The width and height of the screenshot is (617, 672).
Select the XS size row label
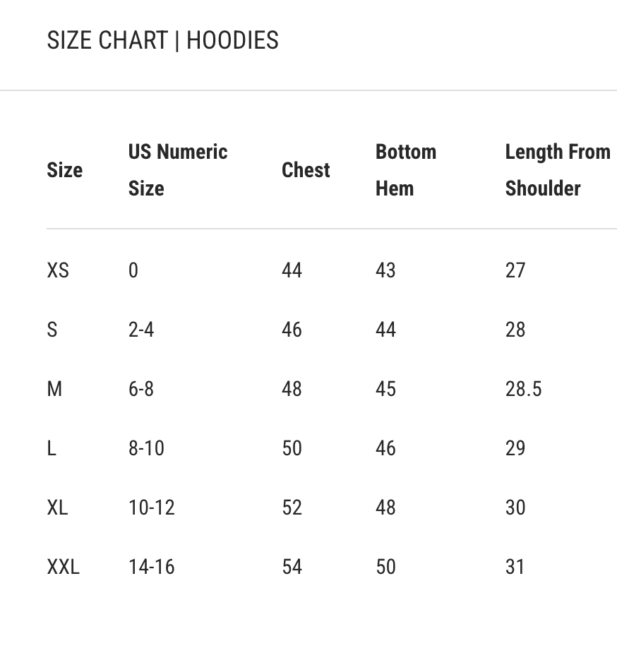click(x=58, y=270)
